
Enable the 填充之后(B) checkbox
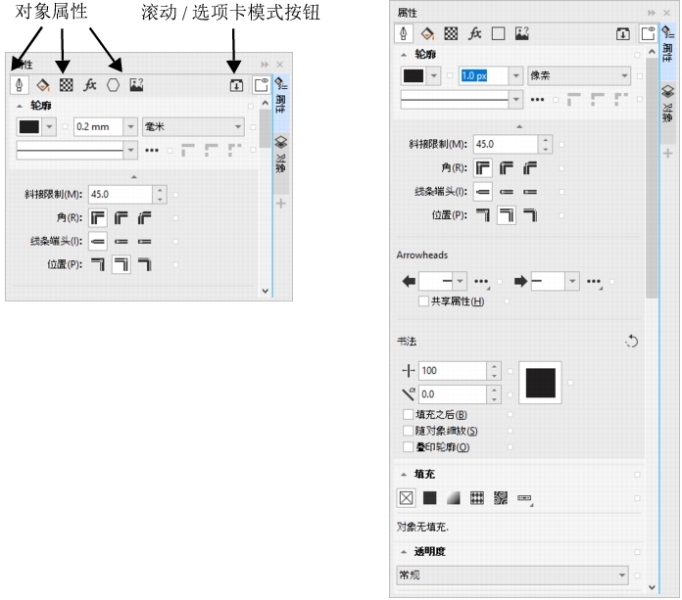pyautogui.click(x=408, y=414)
